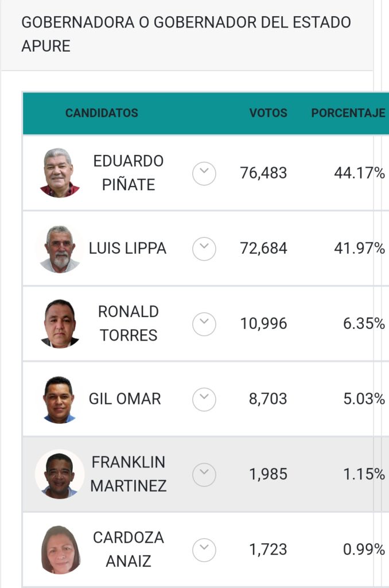This screenshot has height=588, width=389.
Task: Click Ronald Torres's portrait photo
Action: 60,324
